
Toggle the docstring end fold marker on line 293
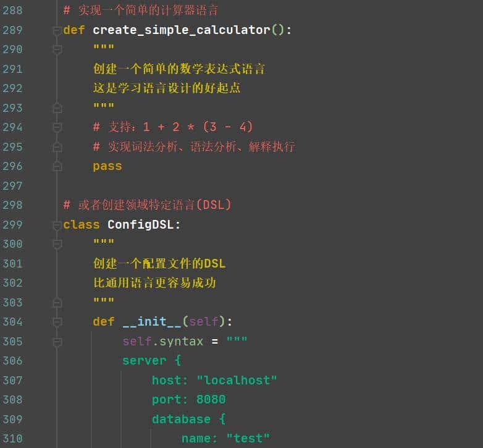(x=57, y=108)
